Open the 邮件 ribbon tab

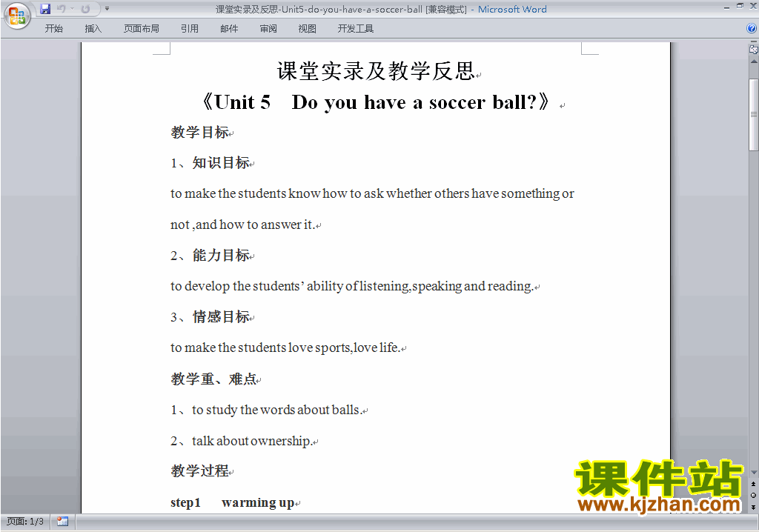pyautogui.click(x=229, y=29)
